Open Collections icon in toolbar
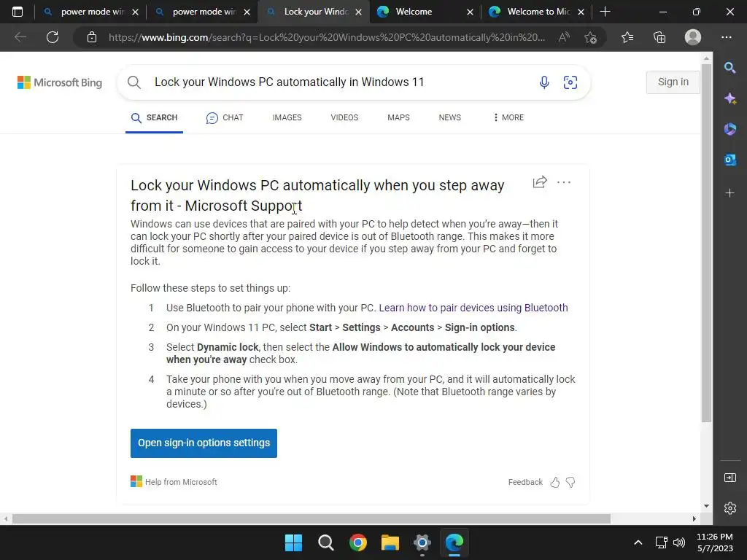The width and height of the screenshot is (747, 560). point(659,37)
